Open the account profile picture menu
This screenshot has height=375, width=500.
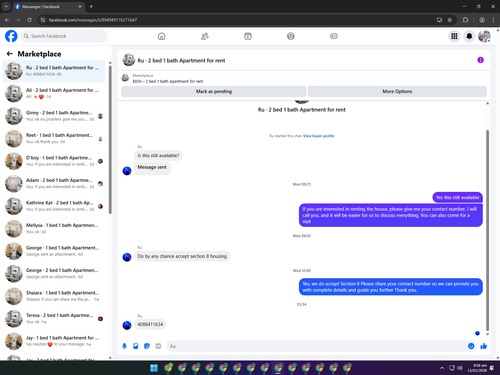pyautogui.click(x=484, y=36)
